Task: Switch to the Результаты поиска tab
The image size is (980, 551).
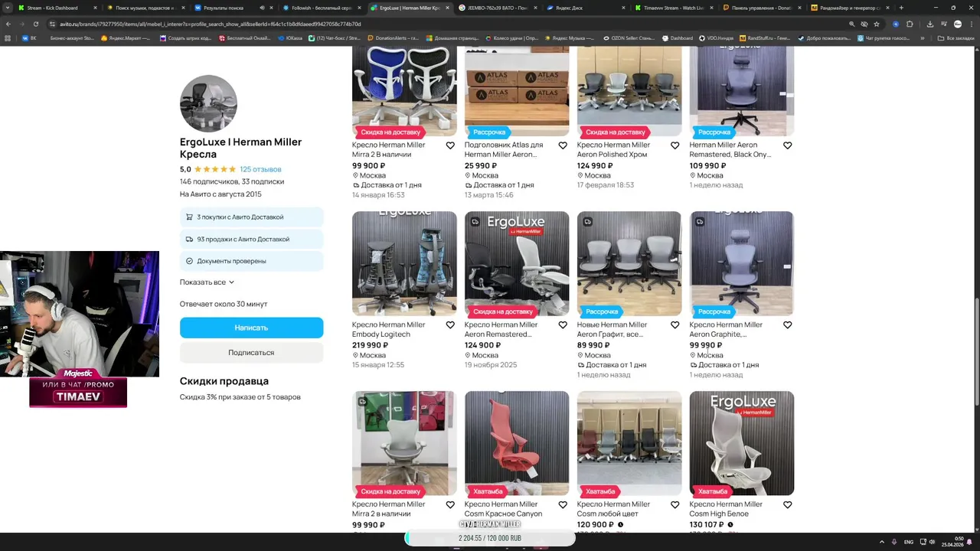Action: pos(234,8)
